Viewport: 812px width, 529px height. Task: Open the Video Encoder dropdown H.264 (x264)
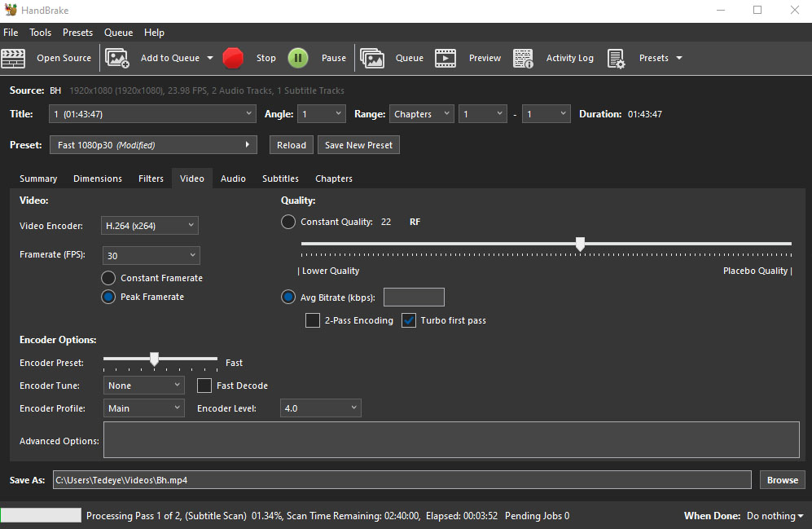150,226
